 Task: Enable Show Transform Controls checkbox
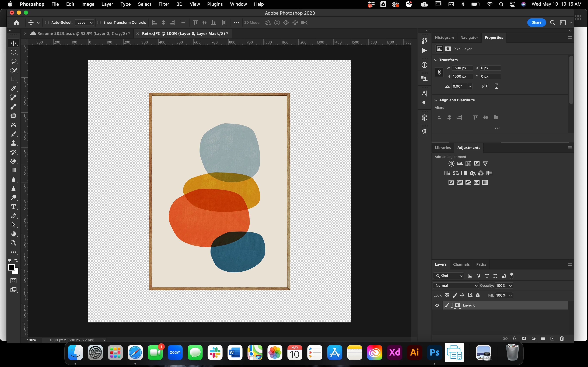99,23
